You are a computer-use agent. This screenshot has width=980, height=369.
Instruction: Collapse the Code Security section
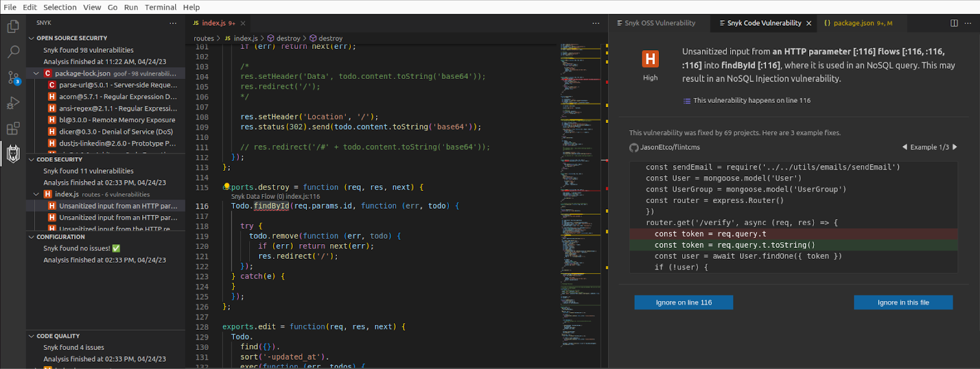click(31, 159)
